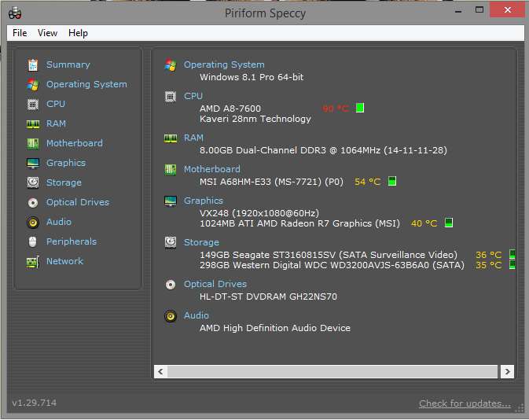Viewport: 529px width, 420px height.
Task: Click the motherboard temperature indicator beside 54 °C
Action: (x=392, y=182)
